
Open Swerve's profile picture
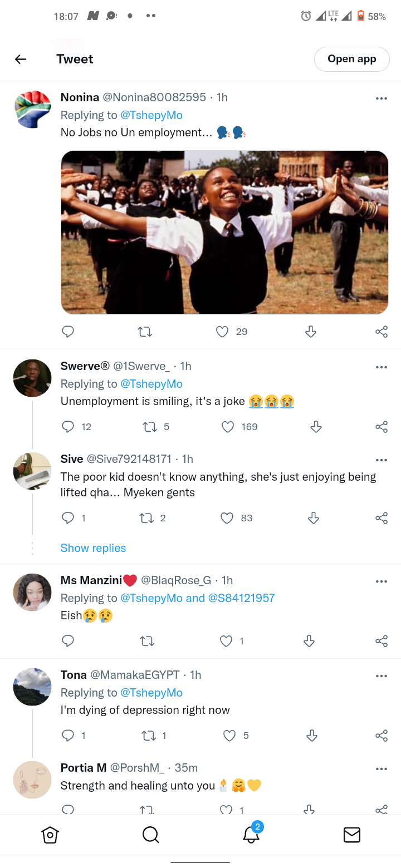coord(32,378)
